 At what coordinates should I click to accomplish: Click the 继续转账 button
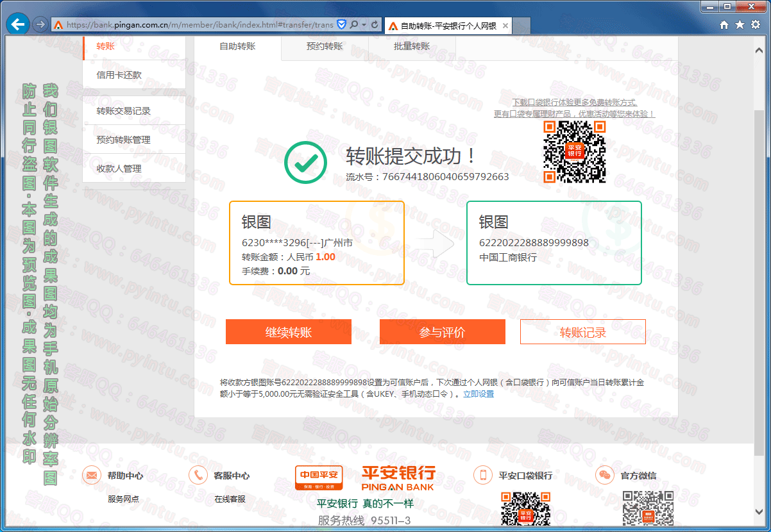tap(289, 332)
